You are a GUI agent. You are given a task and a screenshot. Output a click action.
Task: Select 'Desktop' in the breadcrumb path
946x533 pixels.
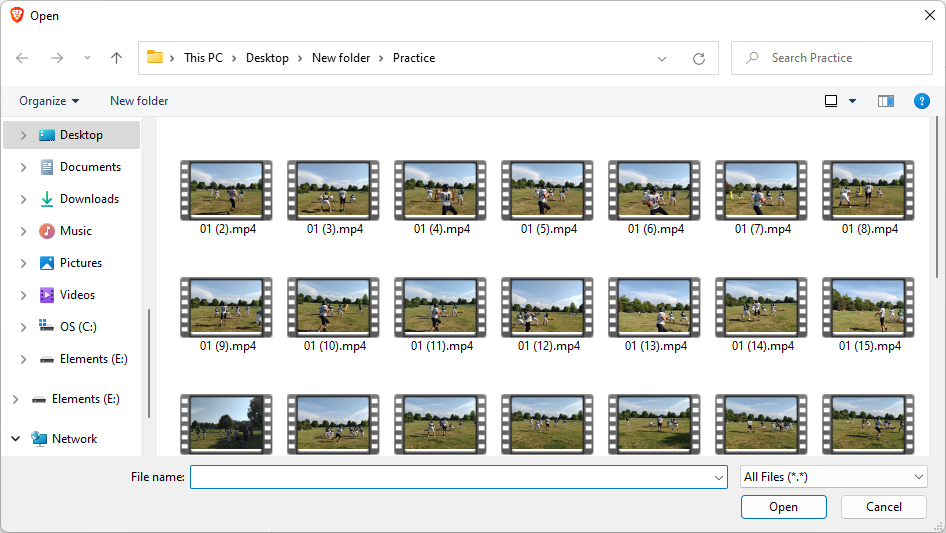[x=267, y=58]
